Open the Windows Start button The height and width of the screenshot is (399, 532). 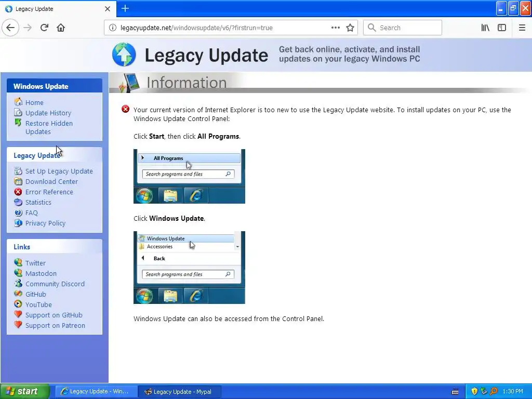(x=25, y=392)
